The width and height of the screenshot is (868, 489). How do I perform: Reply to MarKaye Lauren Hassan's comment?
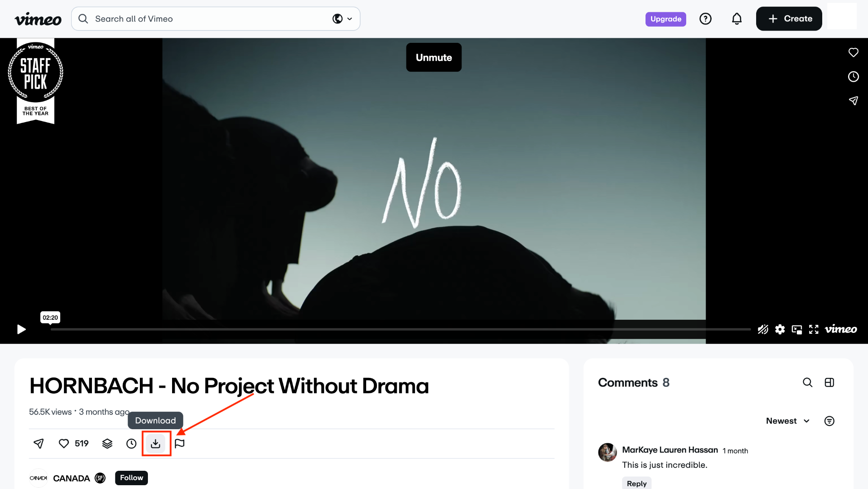[636, 483]
